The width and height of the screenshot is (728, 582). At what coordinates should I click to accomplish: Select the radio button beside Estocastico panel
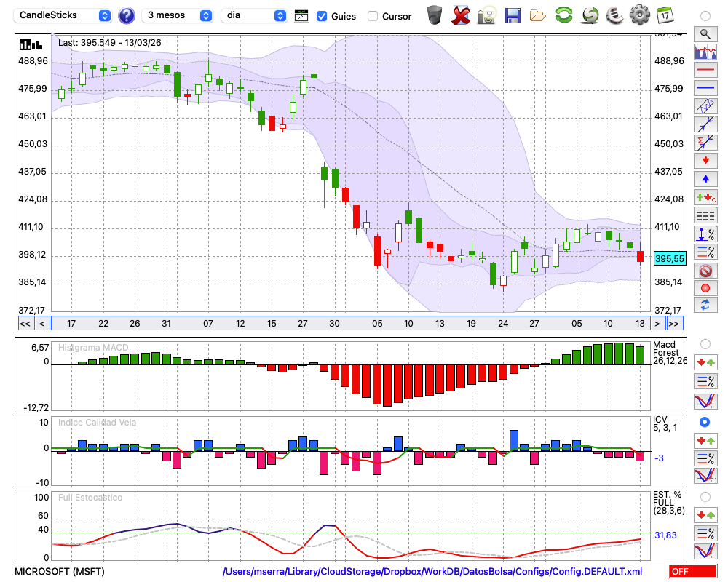pyautogui.click(x=705, y=497)
